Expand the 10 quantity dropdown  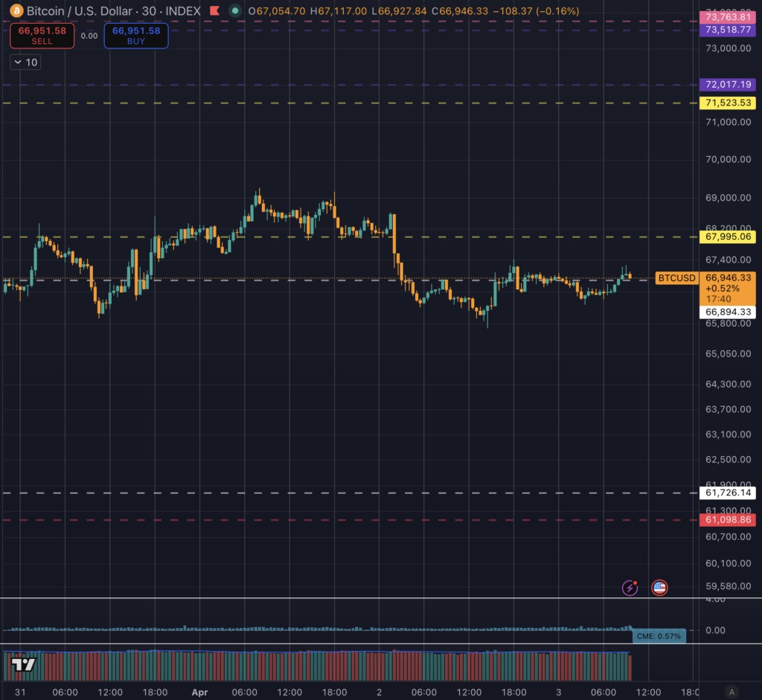pyautogui.click(x=25, y=62)
